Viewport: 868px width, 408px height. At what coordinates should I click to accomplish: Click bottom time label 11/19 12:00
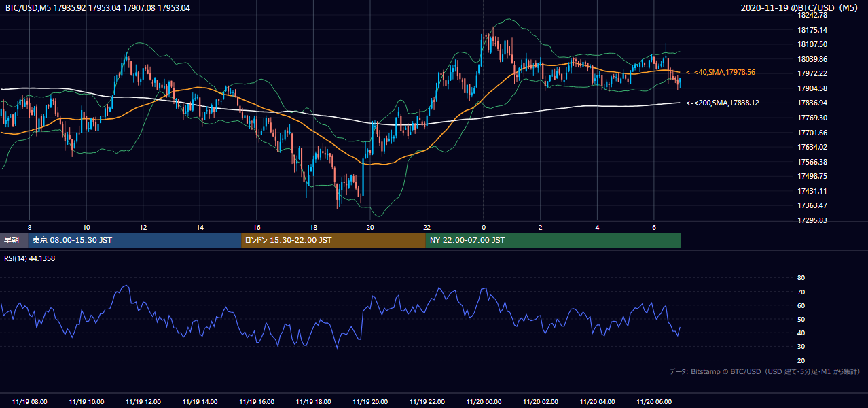click(x=143, y=402)
